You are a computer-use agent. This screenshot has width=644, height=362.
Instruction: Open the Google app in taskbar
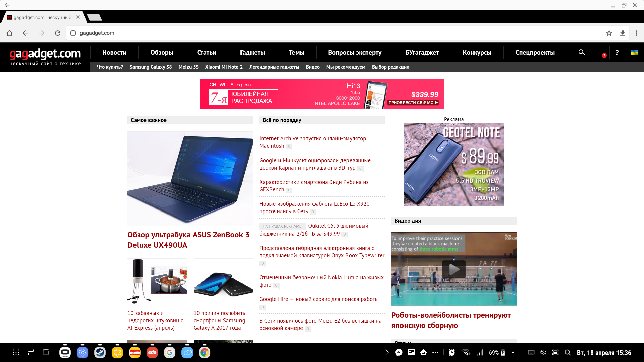[170, 352]
